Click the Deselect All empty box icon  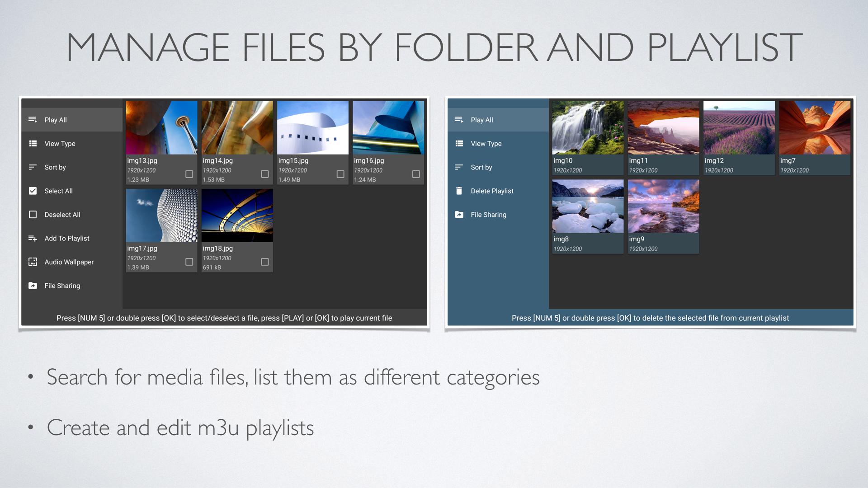point(33,215)
